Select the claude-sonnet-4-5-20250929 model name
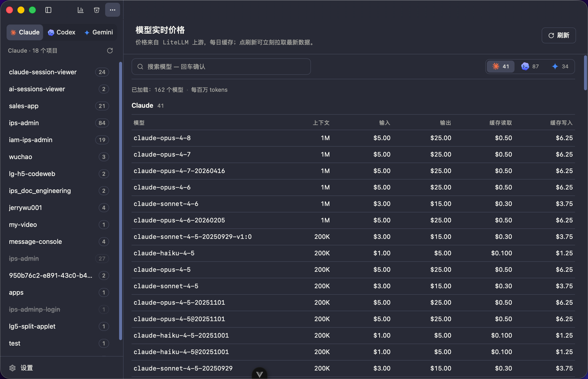Viewport: 588px width, 379px height. click(x=183, y=369)
